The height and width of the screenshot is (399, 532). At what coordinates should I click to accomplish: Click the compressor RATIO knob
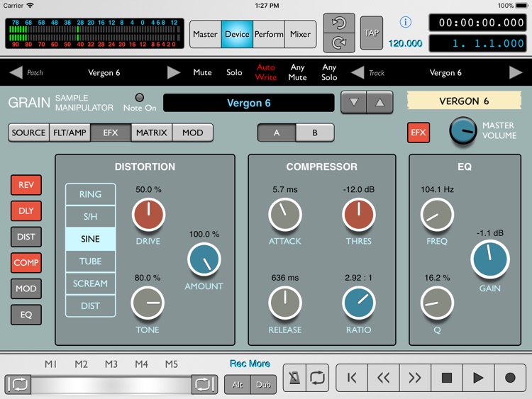[x=359, y=303]
